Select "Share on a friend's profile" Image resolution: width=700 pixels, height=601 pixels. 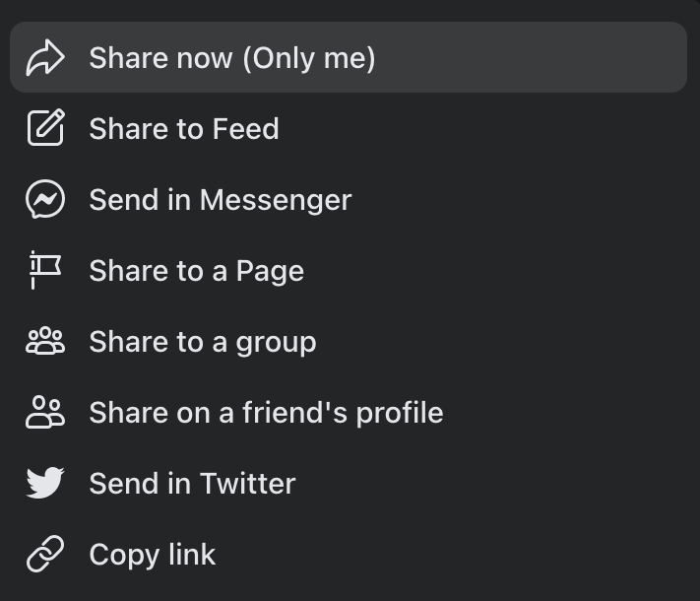(x=266, y=413)
